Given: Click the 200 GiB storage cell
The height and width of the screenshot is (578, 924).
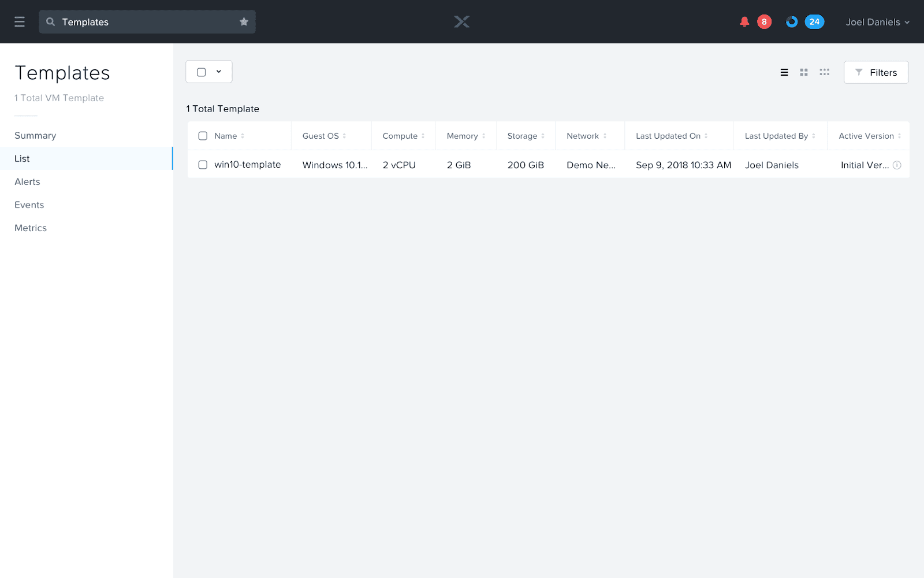Looking at the screenshot, I should [x=526, y=165].
